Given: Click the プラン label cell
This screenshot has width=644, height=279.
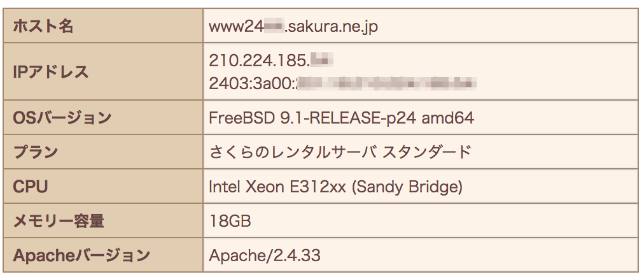Looking at the screenshot, I should point(103,152).
